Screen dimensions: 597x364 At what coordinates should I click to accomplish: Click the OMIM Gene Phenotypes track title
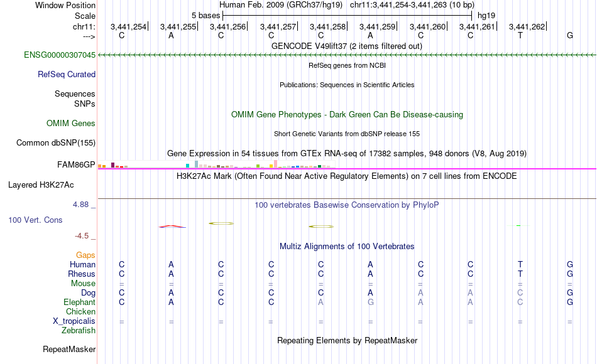tap(347, 114)
